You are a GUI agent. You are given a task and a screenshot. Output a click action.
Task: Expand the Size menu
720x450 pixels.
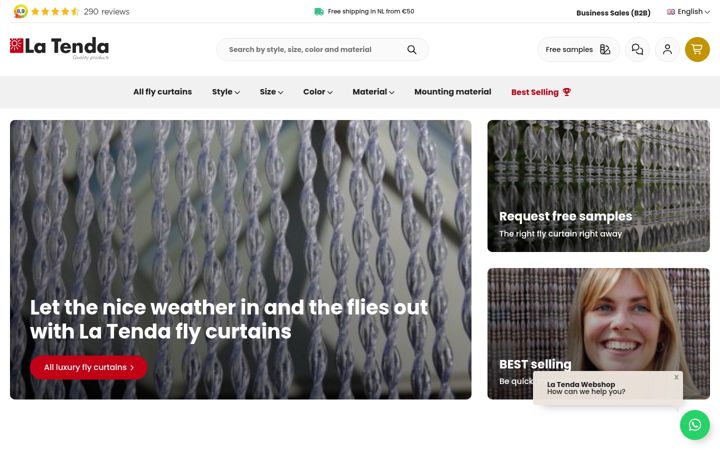(x=271, y=92)
